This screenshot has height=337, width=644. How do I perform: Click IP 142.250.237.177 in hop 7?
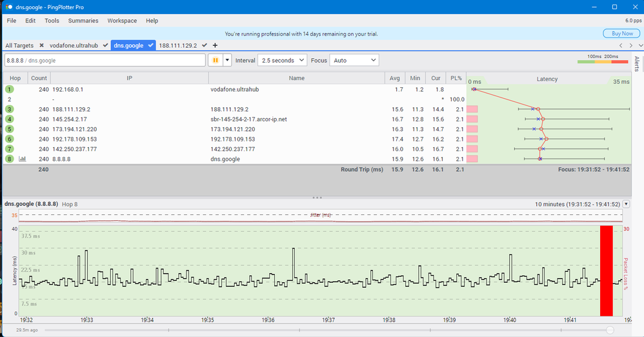click(x=74, y=148)
